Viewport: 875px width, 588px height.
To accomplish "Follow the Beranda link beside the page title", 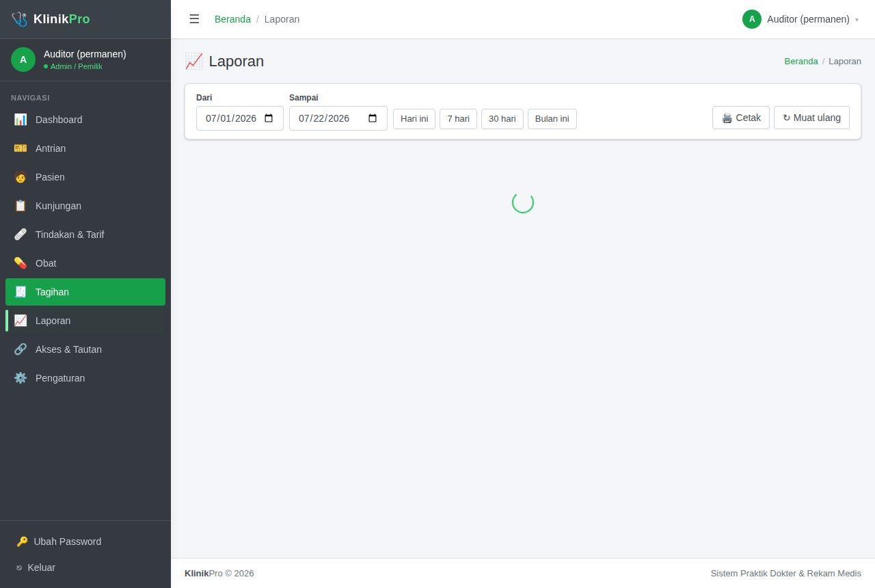I will [x=801, y=62].
